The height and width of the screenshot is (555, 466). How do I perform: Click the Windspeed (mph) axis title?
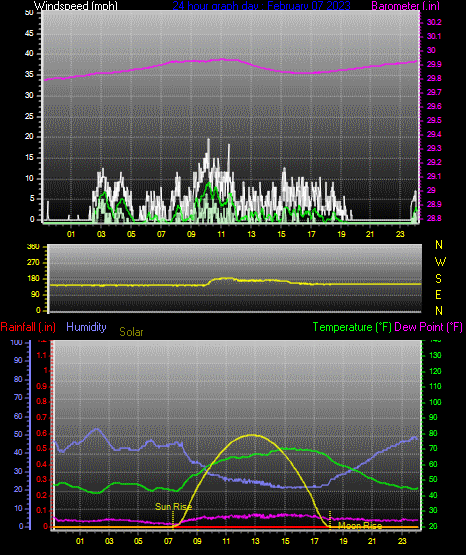75,5
